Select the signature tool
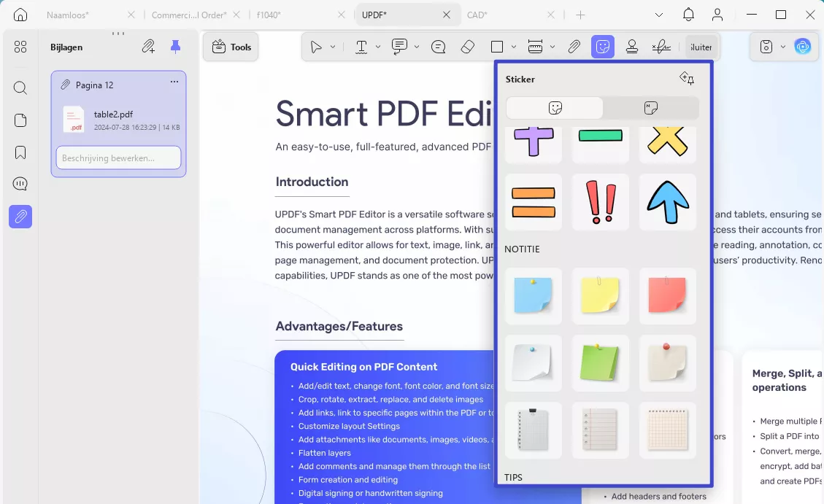Viewport: 824px width, 504px height. 661,47
